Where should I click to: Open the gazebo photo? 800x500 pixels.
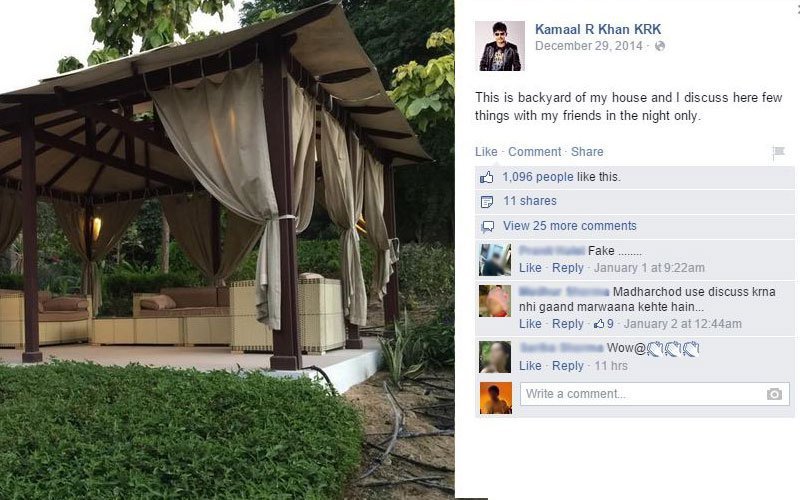[x=227, y=250]
